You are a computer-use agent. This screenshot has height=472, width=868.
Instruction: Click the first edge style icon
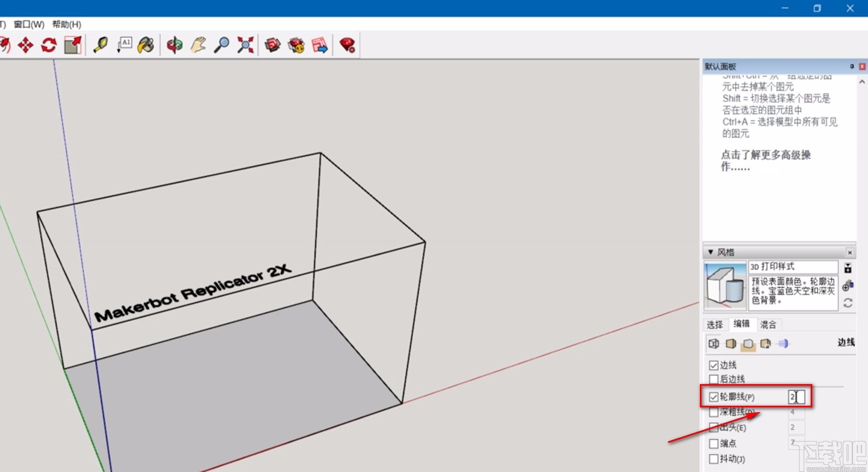pos(713,343)
